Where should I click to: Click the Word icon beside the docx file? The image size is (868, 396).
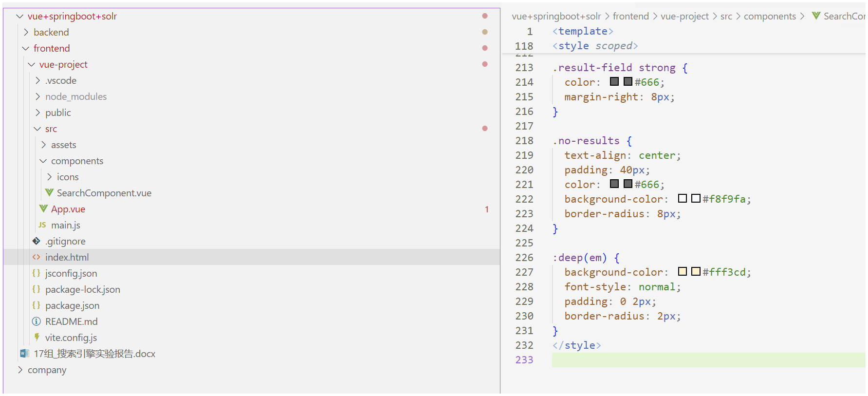[24, 354]
